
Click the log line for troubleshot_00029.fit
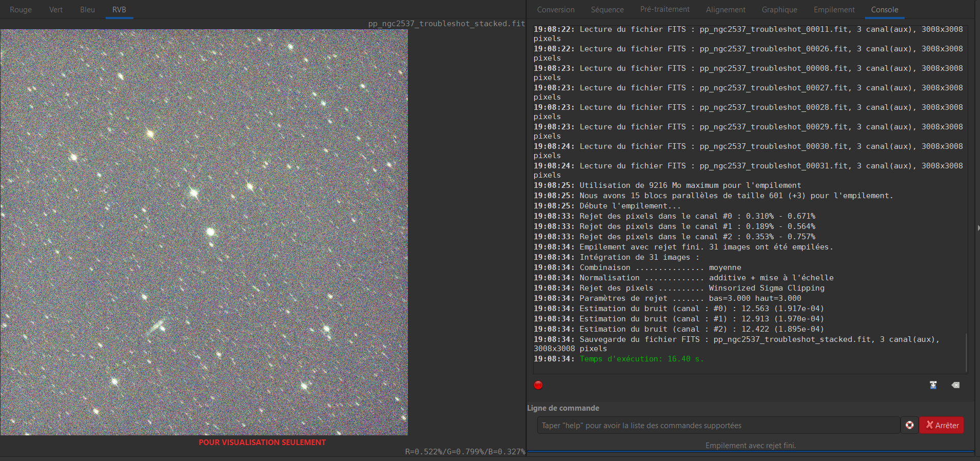[x=748, y=131]
